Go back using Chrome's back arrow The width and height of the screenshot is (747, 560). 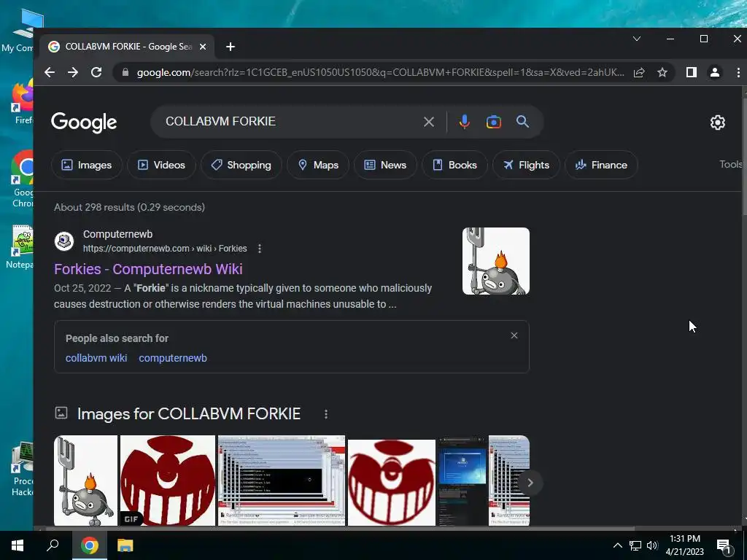50,72
